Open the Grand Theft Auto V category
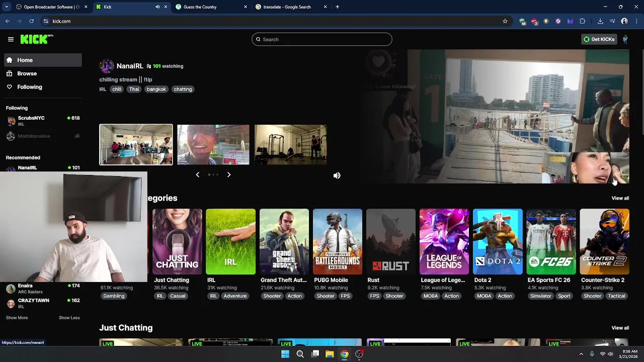644x362 pixels. pos(284,242)
